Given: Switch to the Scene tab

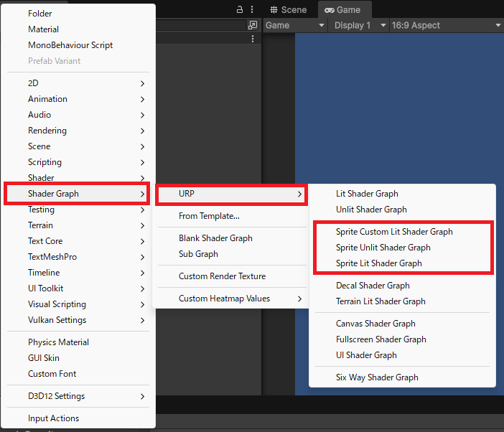Looking at the screenshot, I should pyautogui.click(x=288, y=10).
